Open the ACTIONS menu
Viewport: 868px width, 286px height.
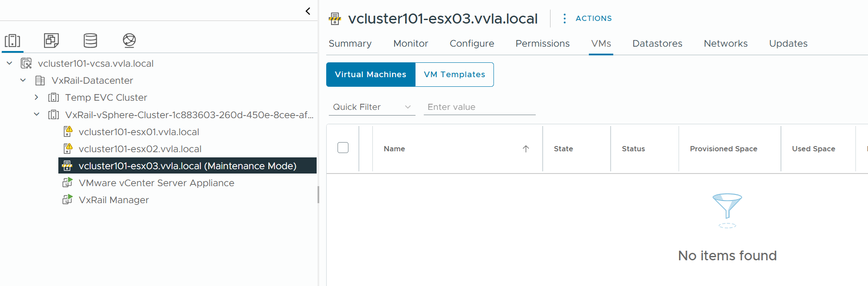593,18
